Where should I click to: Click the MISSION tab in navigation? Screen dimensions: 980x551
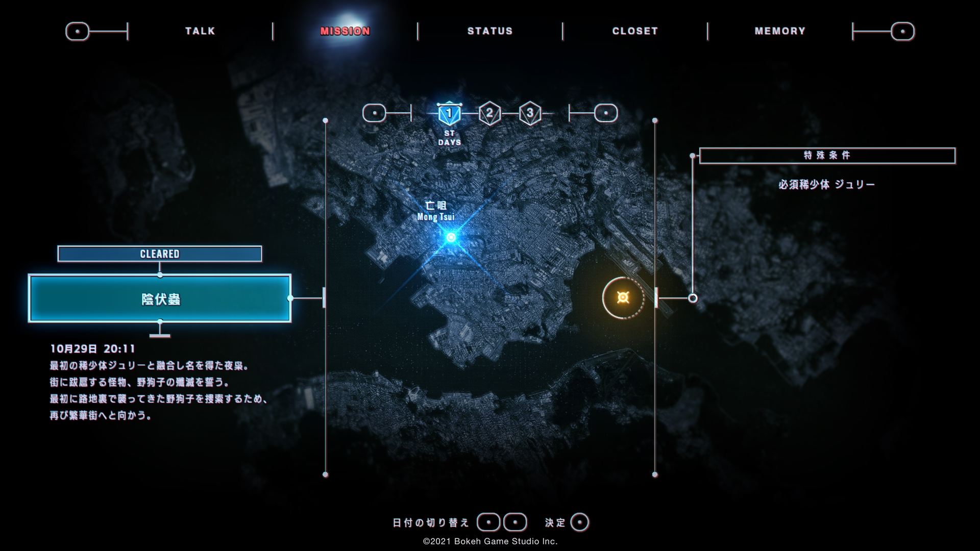pyautogui.click(x=344, y=30)
